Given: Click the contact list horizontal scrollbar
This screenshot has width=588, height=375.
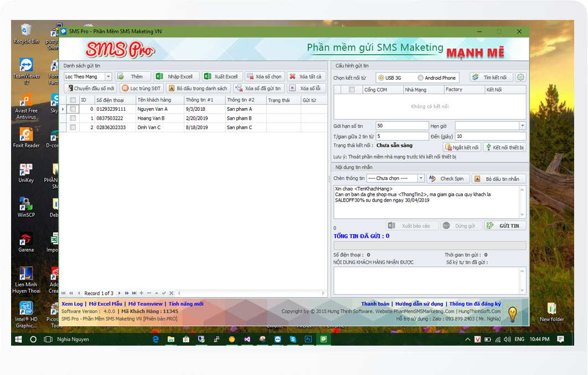Looking at the screenshot, I should [x=251, y=293].
